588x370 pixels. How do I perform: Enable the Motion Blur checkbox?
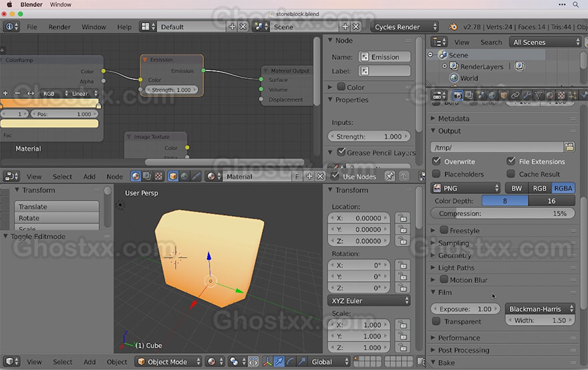[x=444, y=280]
